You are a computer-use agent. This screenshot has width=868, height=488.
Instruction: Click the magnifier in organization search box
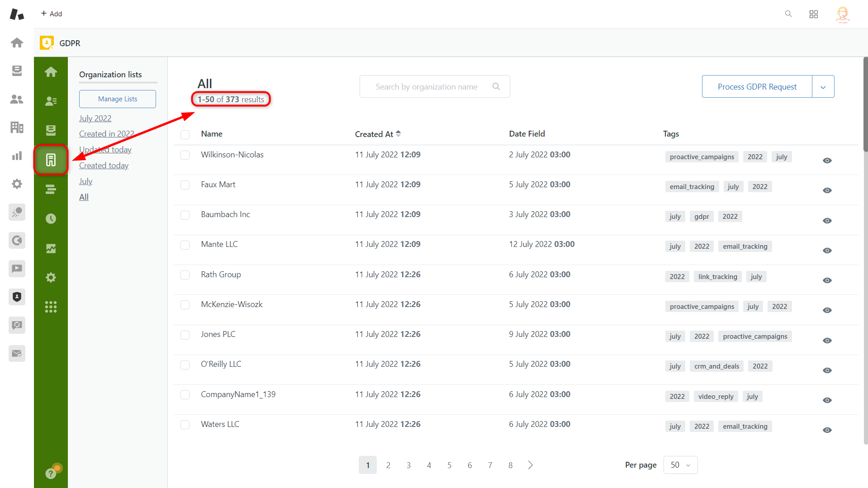click(x=496, y=86)
